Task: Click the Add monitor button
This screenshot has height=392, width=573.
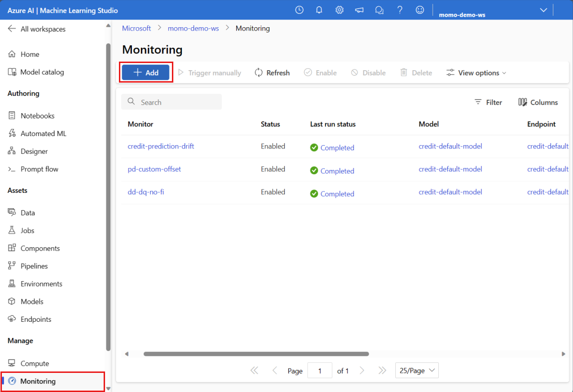Action: click(x=146, y=73)
